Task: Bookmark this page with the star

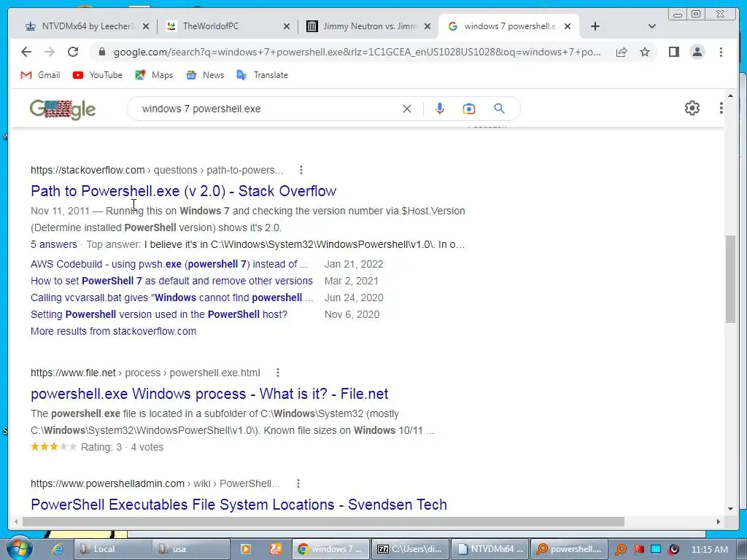Action: (645, 52)
